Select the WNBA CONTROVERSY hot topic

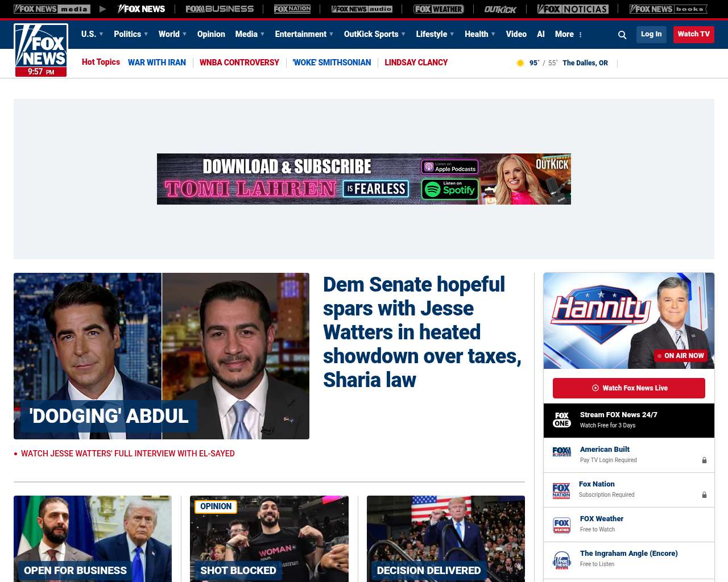click(239, 63)
